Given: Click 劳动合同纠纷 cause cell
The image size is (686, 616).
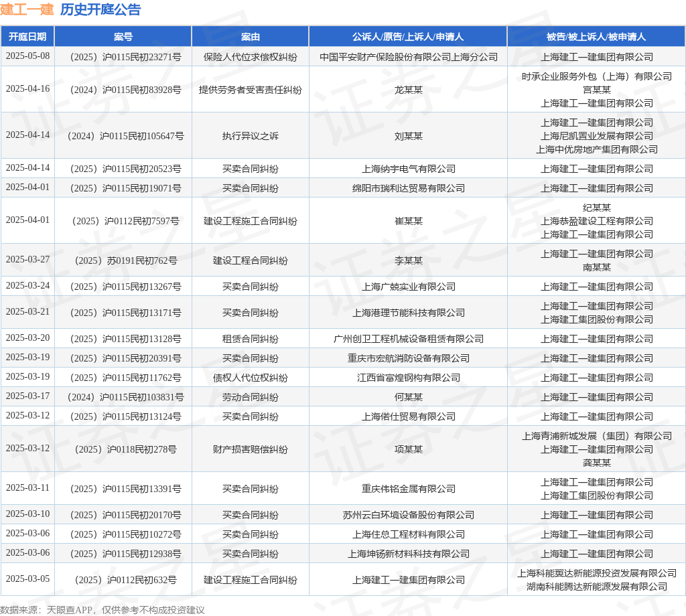Looking at the screenshot, I should 251,397.
